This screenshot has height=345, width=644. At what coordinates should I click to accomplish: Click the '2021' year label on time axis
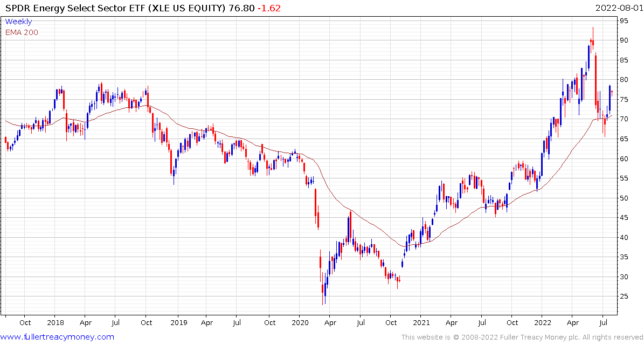[420, 322]
